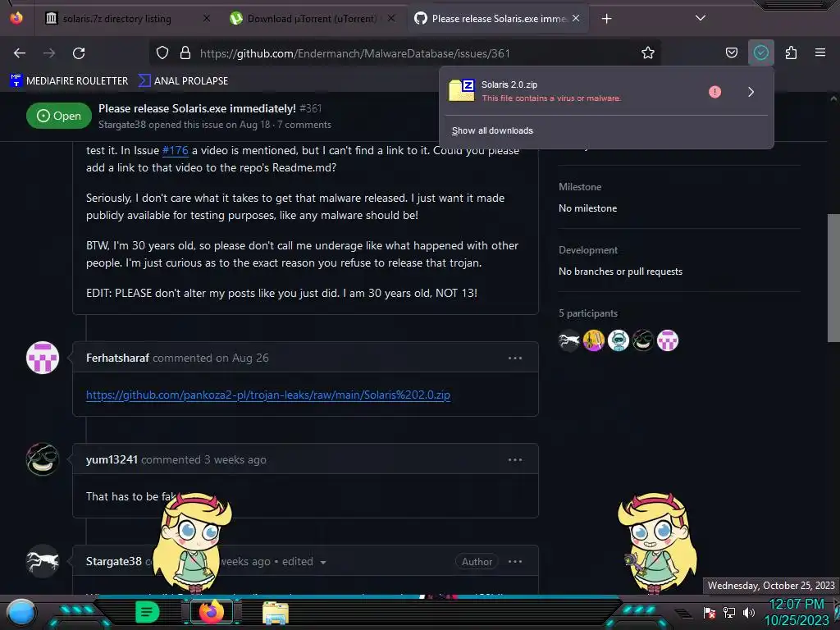Screen dimensions: 840x630
Task: Click the sunglasses participant avatar in sidebar
Action: click(643, 340)
